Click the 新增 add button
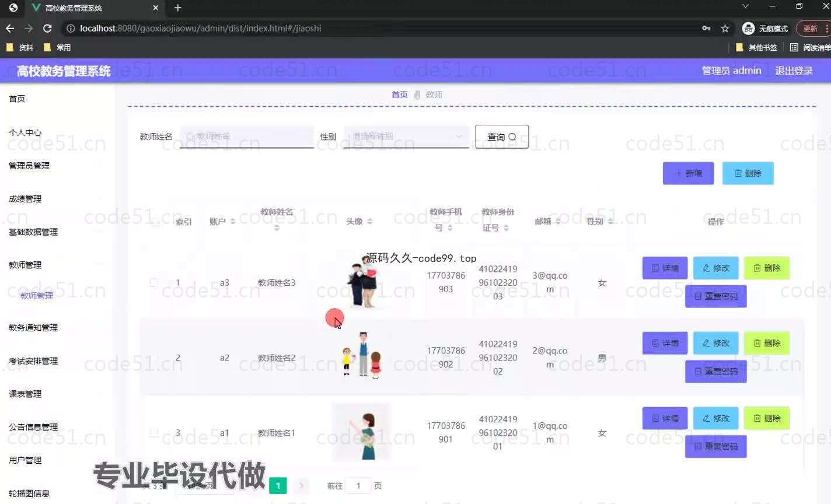Screen dimensions: 831x504 coord(689,173)
